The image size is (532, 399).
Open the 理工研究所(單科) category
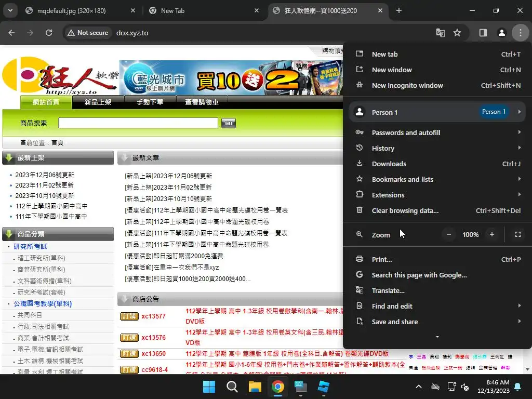click(42, 258)
